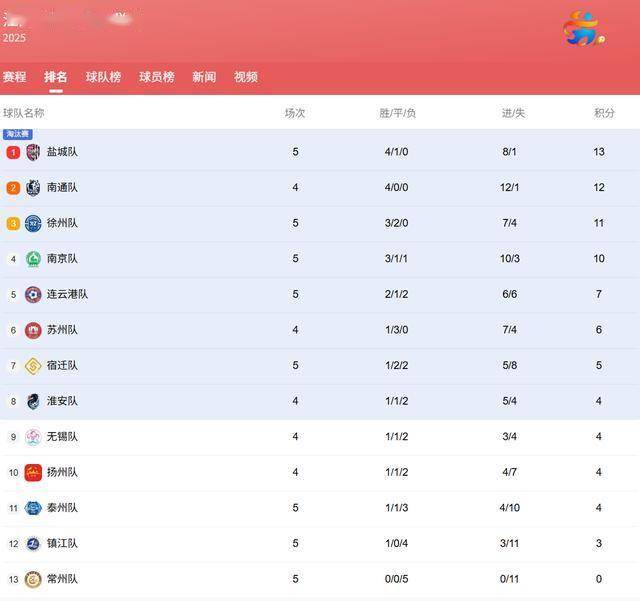The height and width of the screenshot is (601, 640).
Task: Switch to the 赛程 (Schedule) tab
Action: (14, 77)
